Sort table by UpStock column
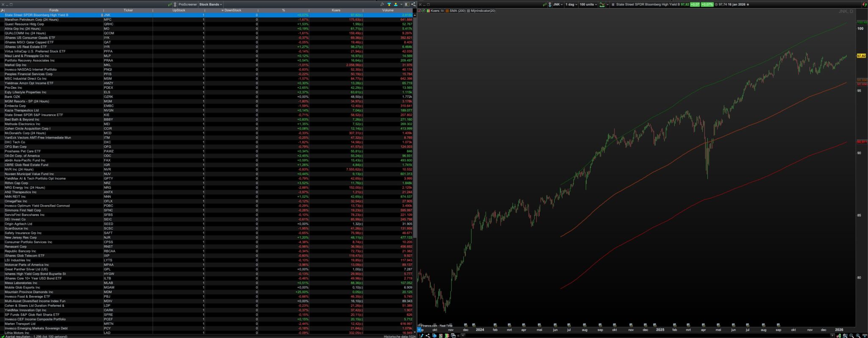 tap(179, 10)
